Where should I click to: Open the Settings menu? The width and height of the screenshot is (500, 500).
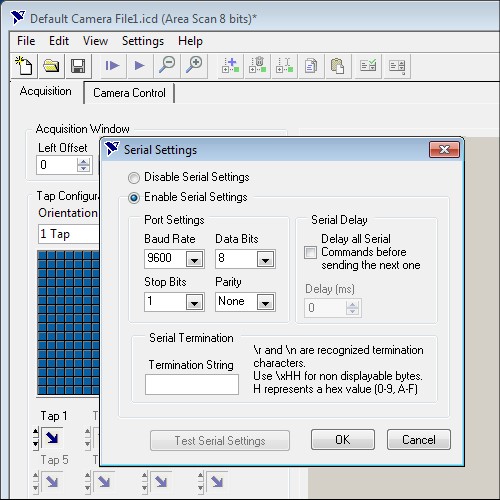(143, 41)
